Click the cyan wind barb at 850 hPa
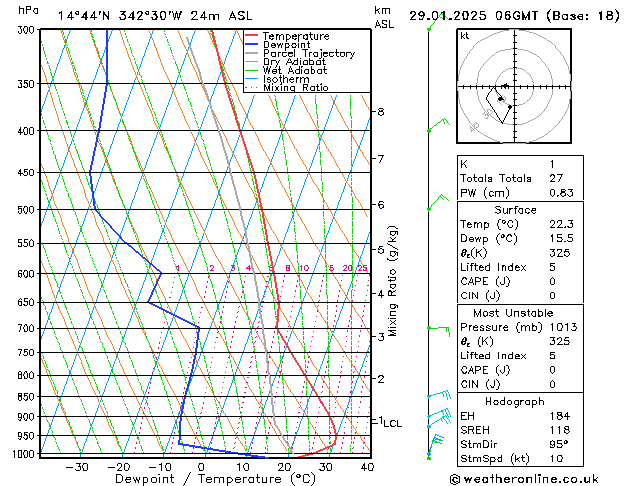Screen dimensions: 629x486 (x=439, y=395)
